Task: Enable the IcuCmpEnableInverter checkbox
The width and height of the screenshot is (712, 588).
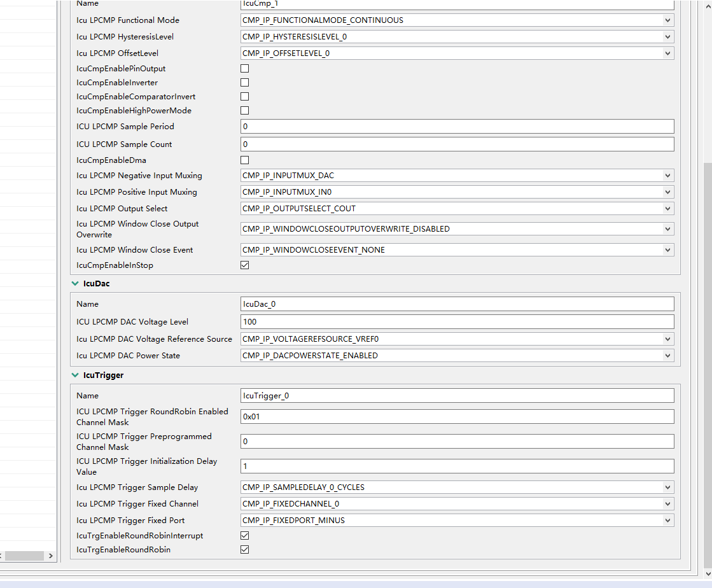Action: [244, 82]
